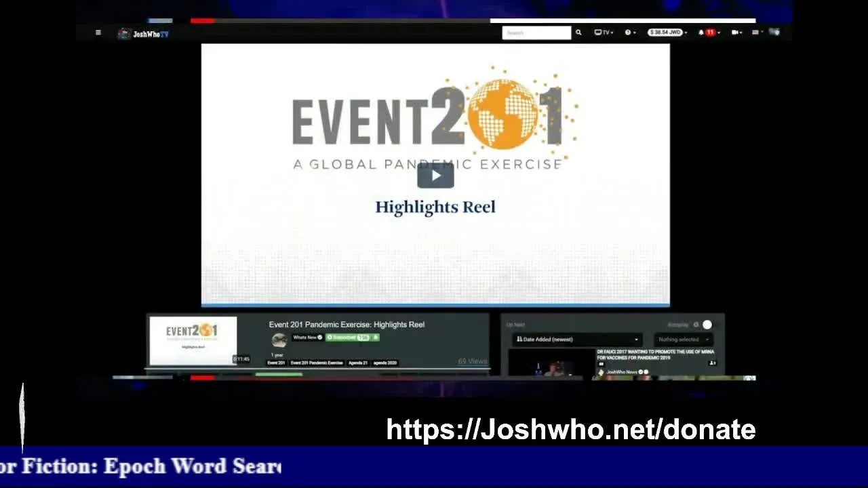The width and height of the screenshot is (868, 488).
Task: Open the Nothing selected dropdown
Action: click(x=684, y=340)
